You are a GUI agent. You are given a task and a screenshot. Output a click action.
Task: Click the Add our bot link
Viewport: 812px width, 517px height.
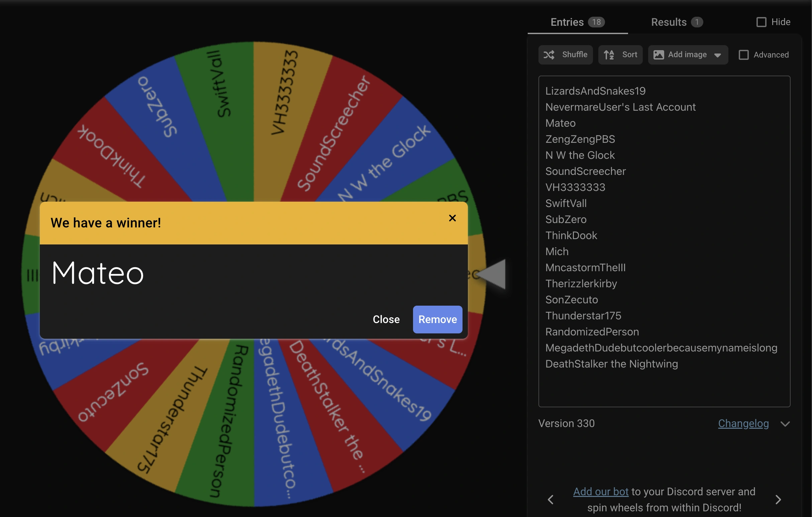(x=600, y=491)
